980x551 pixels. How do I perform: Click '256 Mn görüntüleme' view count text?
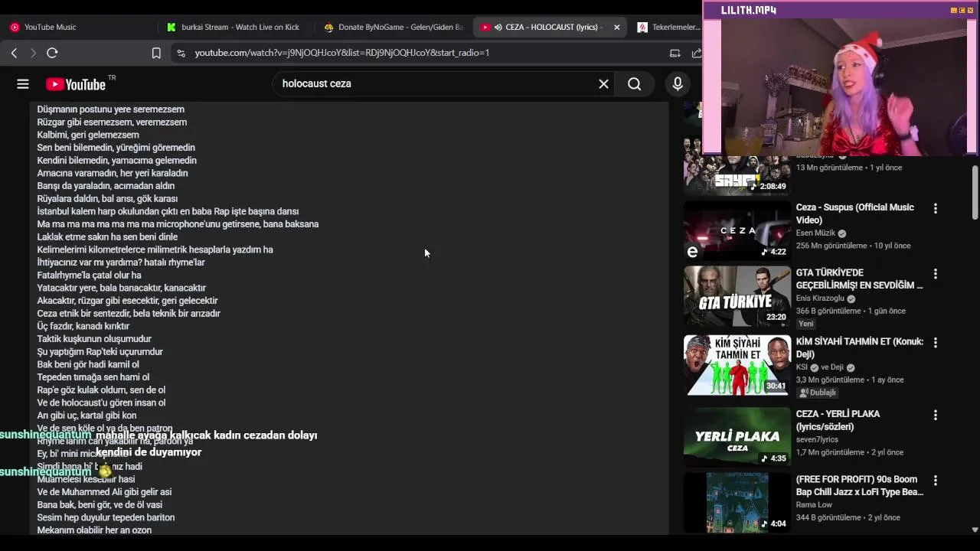(x=829, y=246)
